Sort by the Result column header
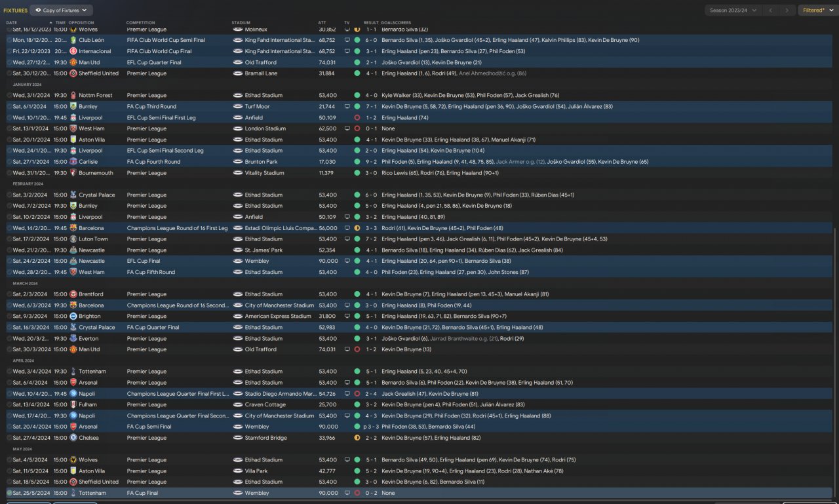The width and height of the screenshot is (839, 504). [x=371, y=23]
